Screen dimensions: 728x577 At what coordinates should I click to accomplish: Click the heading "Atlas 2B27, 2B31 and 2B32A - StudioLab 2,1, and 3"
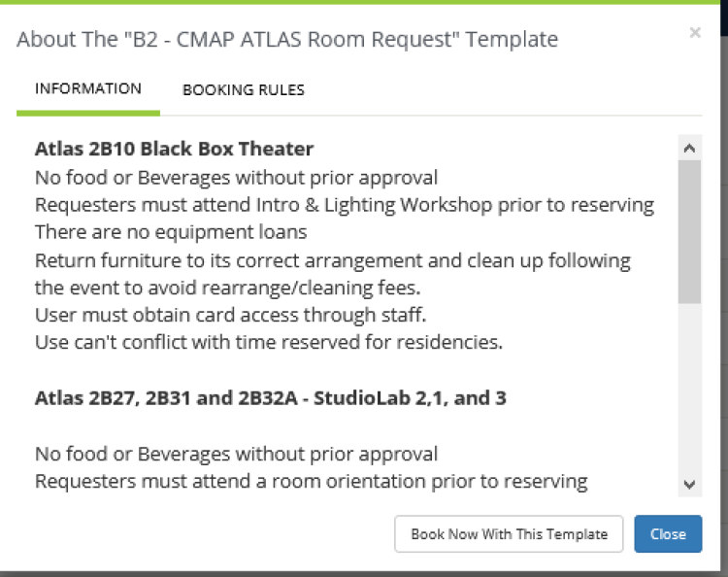tap(271, 398)
